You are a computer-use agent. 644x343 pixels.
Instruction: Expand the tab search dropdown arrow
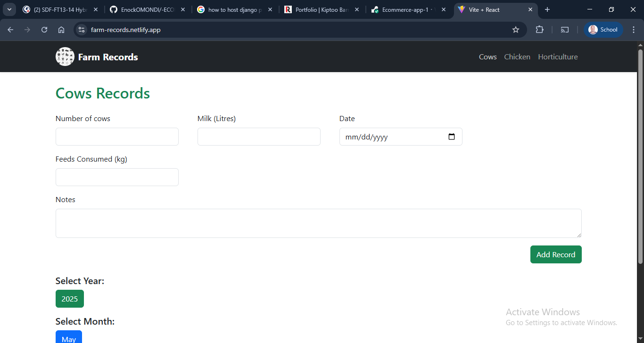(x=9, y=9)
